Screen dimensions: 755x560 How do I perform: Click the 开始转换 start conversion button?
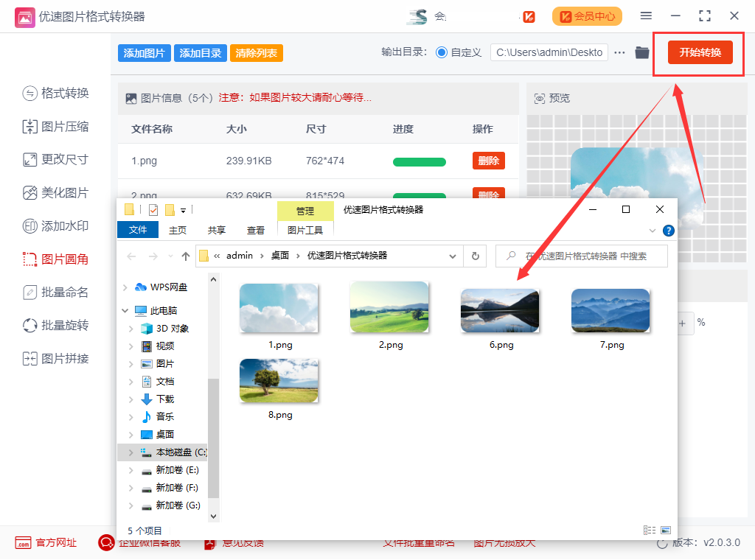700,52
